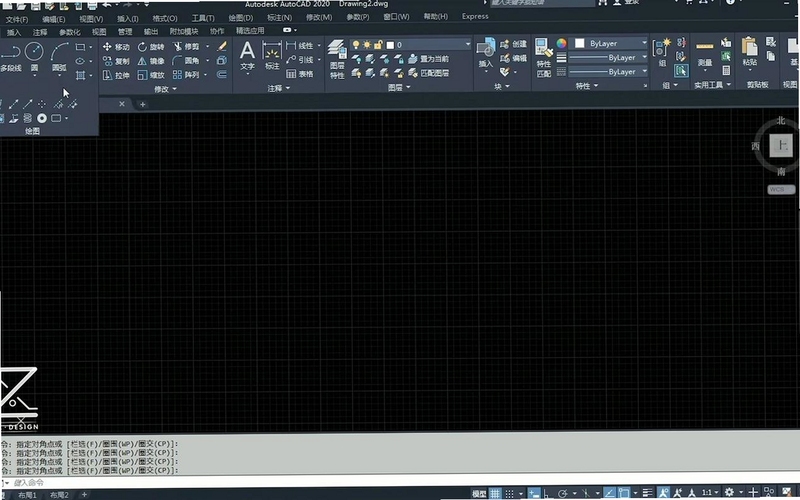Toggle the layer lock icon in layer dropdown
This screenshot has width=800, height=500.
pyautogui.click(x=378, y=45)
